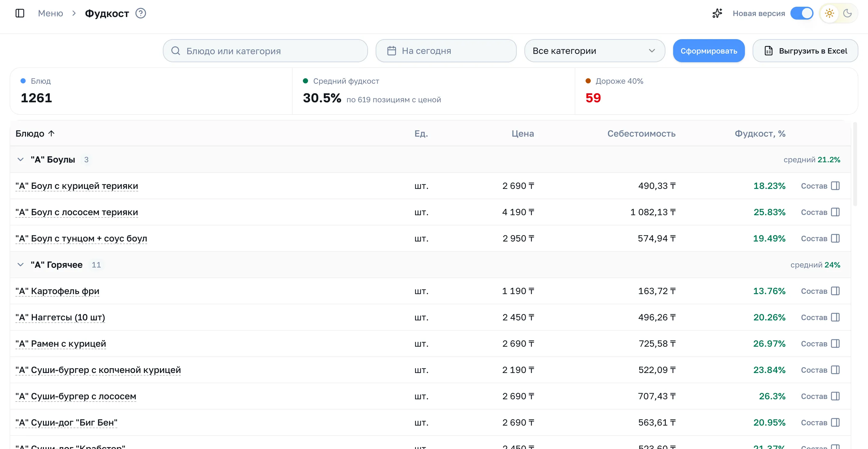
Task: Switch to dark theme moon icon
Action: tap(847, 13)
